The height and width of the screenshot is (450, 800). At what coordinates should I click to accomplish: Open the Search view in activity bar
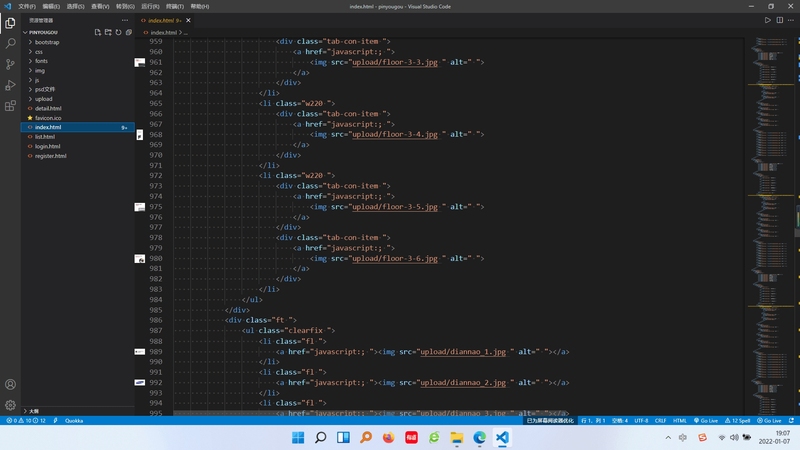10,43
